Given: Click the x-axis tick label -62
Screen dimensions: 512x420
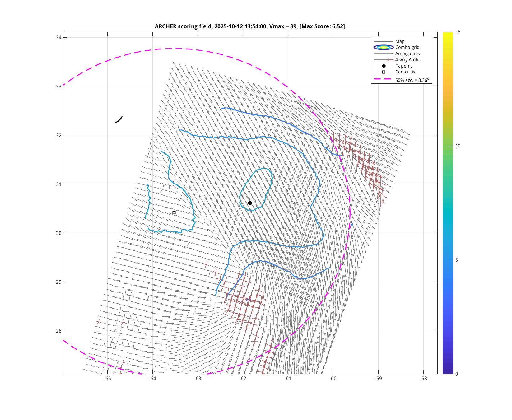Looking at the screenshot, I should click(243, 379).
